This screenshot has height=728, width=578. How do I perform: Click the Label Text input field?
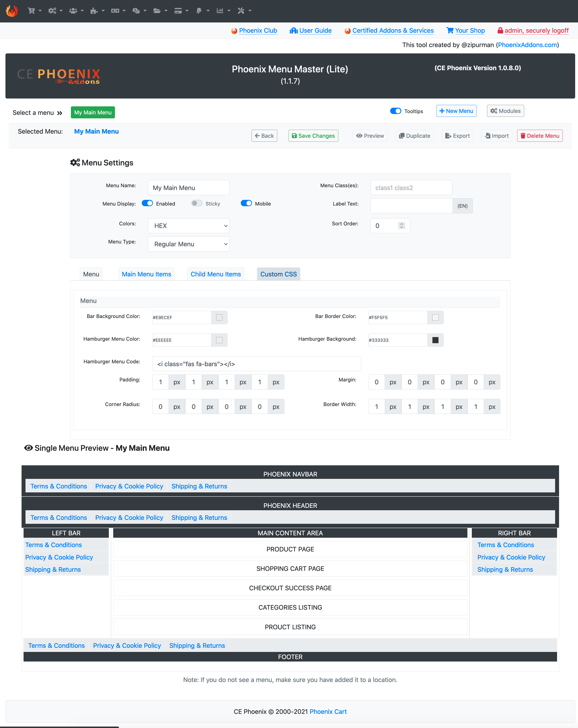(x=411, y=206)
